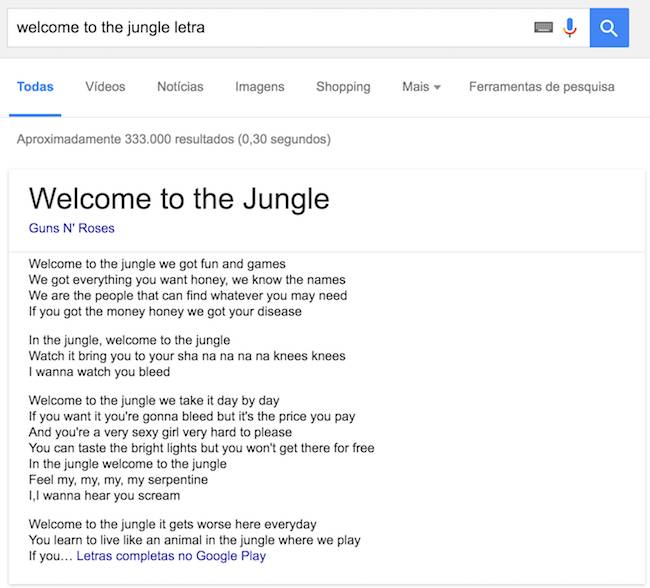Image resolution: width=650 pixels, height=588 pixels.
Task: Click the lyric "I,I wanna hear you scream"
Action: (104, 496)
